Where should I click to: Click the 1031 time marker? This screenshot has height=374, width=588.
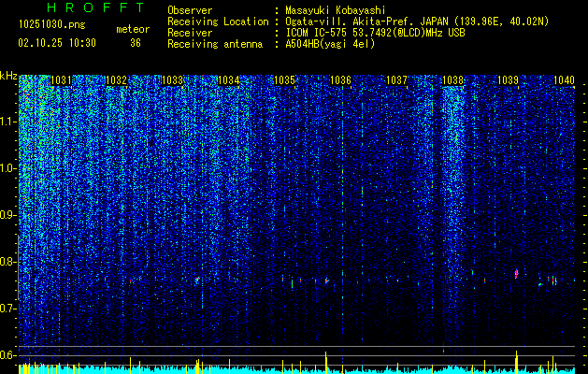tap(61, 80)
